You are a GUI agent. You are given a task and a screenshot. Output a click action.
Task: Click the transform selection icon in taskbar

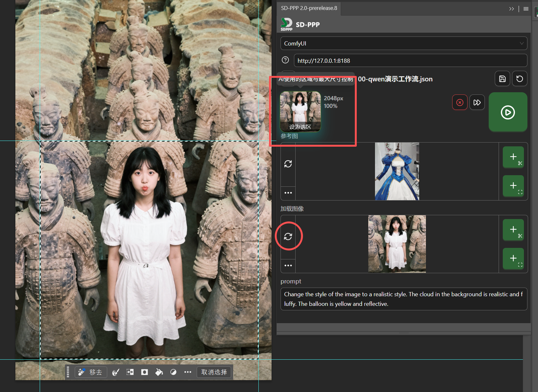[130, 372]
